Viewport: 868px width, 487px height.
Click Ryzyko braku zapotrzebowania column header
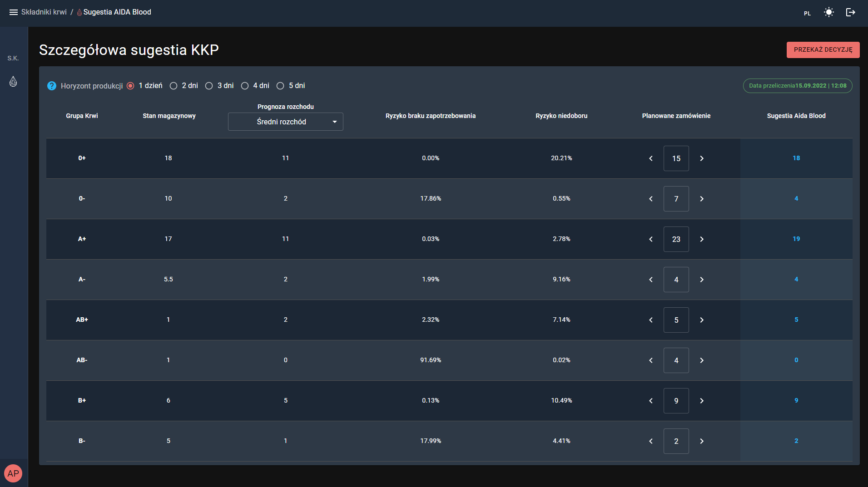431,116
